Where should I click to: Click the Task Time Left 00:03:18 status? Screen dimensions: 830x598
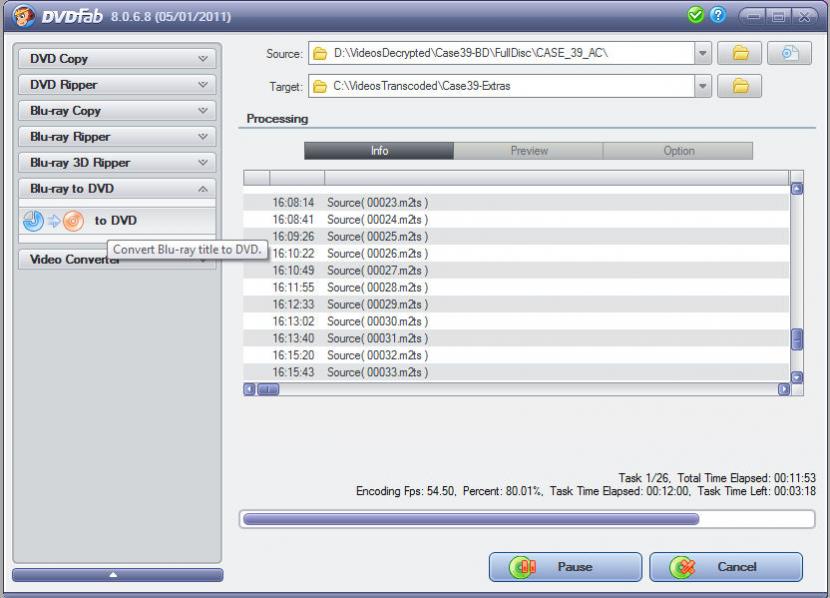point(756,491)
